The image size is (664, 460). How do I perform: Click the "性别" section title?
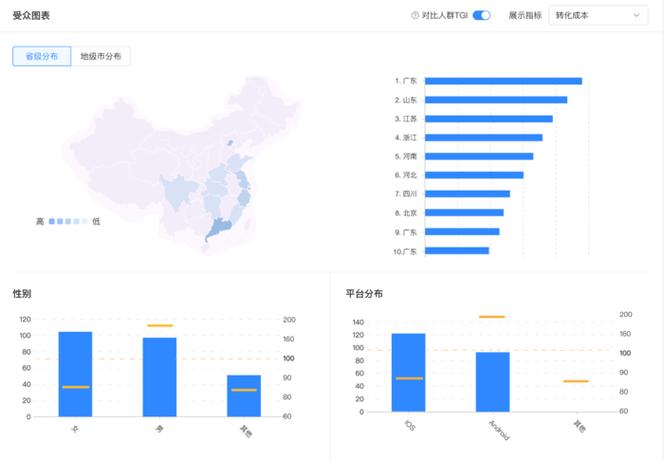click(x=22, y=294)
